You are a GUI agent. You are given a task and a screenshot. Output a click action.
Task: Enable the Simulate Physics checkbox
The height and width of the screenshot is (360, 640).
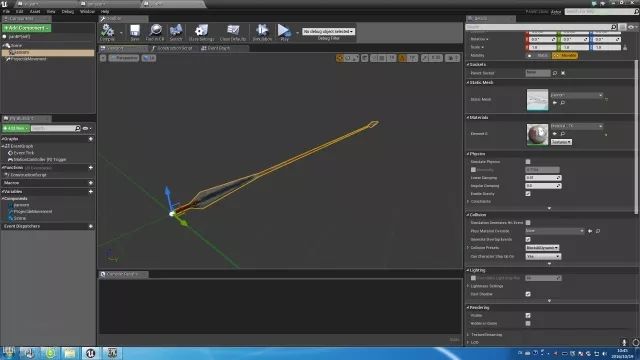click(528, 162)
